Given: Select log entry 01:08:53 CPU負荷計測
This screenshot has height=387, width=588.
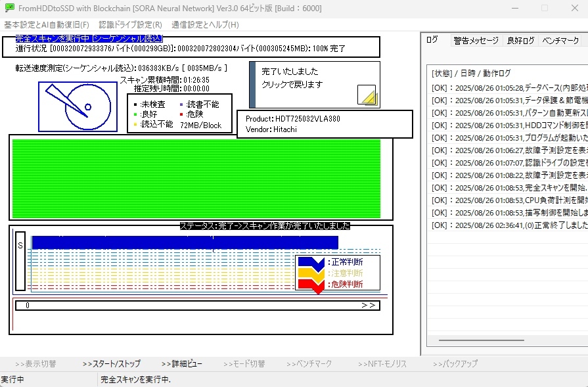Looking at the screenshot, I should (509, 200).
